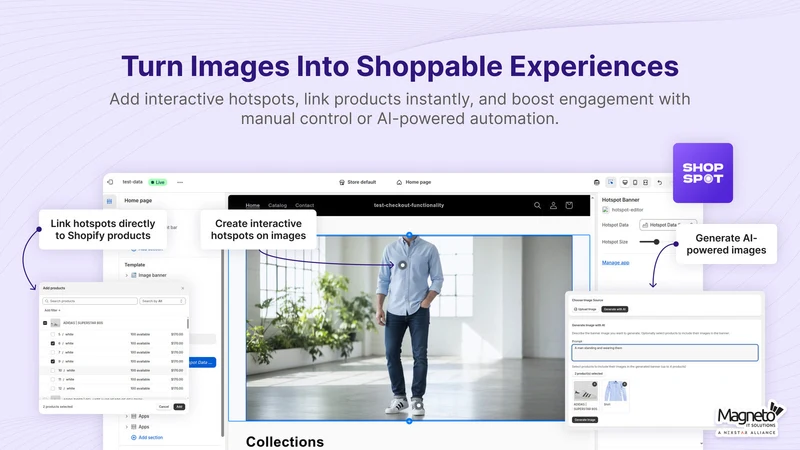Click the inspector toggle icon in top toolbar
This screenshot has height=450, width=800.
point(611,182)
